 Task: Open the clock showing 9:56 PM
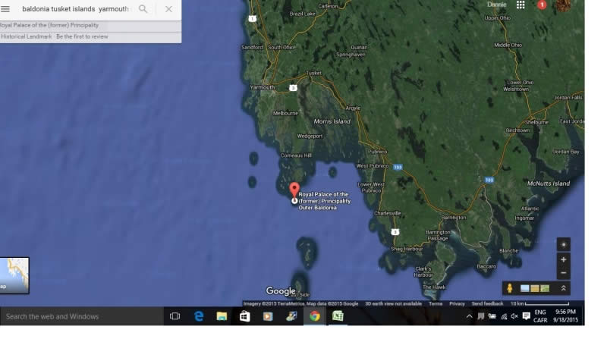tap(565, 316)
